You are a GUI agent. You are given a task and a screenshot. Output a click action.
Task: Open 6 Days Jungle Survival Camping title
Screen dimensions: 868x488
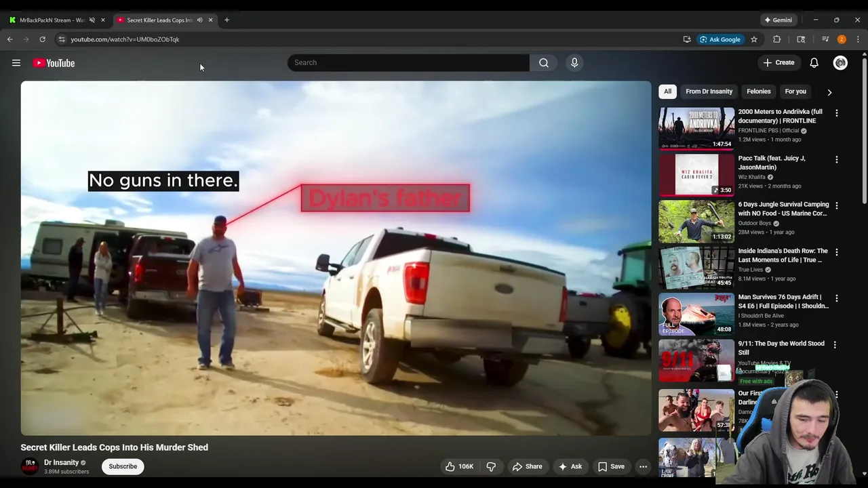pyautogui.click(x=783, y=209)
